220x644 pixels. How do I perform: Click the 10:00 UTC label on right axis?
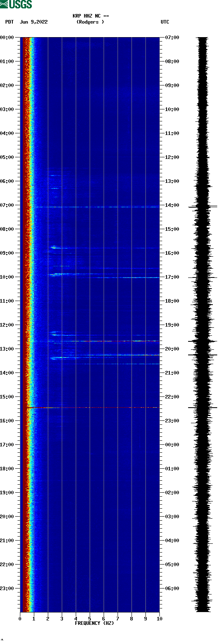click(x=172, y=109)
